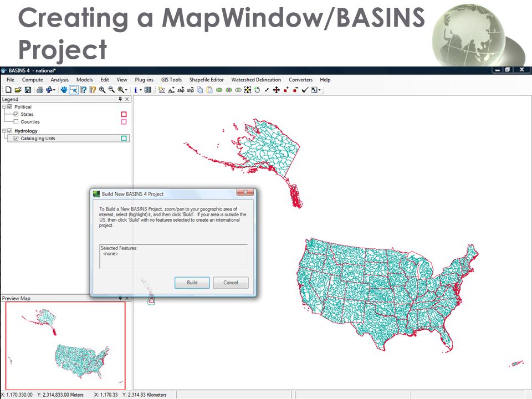
Task: Click the Preview Map thumbnail
Action: pyautogui.click(x=65, y=346)
